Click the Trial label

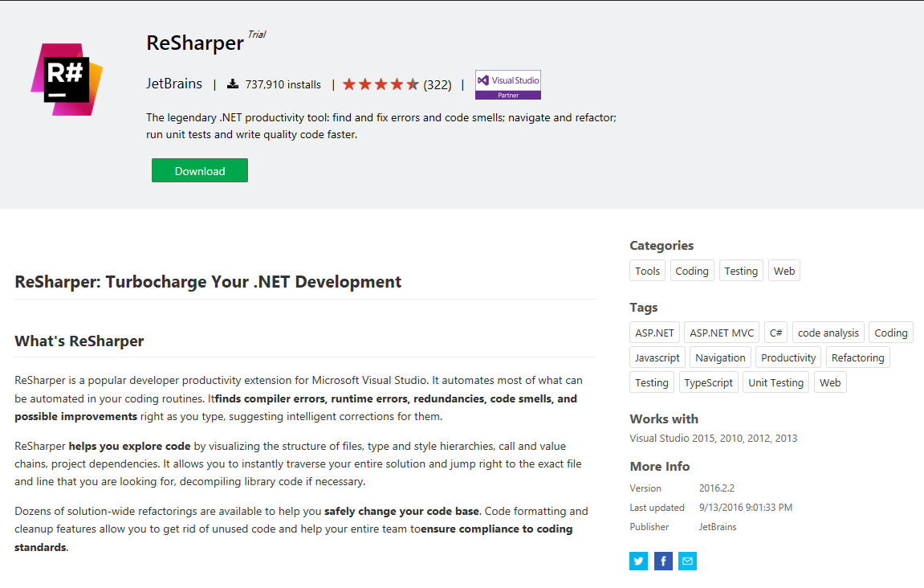point(257,35)
